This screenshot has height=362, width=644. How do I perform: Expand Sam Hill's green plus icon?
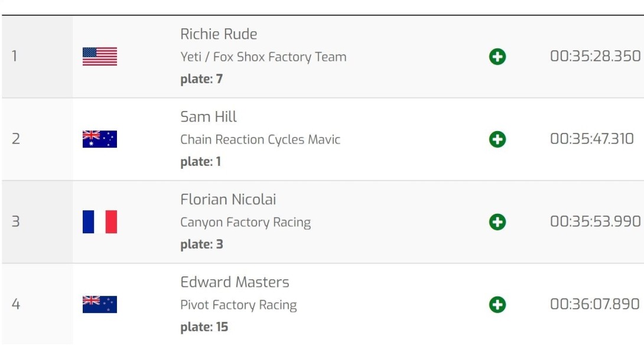pyautogui.click(x=497, y=139)
